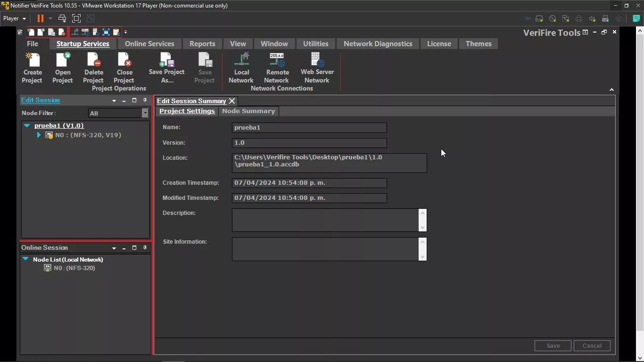Screen dimensions: 644x362
Task: Click quick-access create project icon
Action: point(31,32)
